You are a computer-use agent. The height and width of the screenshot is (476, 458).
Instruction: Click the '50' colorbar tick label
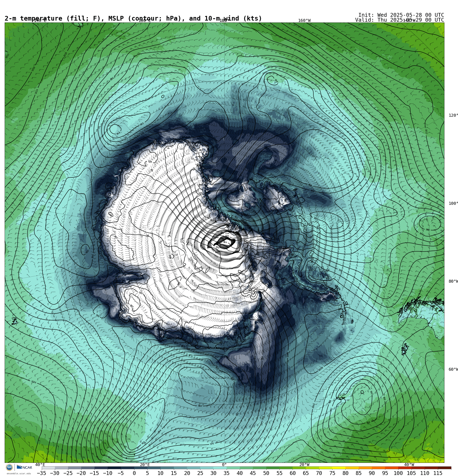266,473
